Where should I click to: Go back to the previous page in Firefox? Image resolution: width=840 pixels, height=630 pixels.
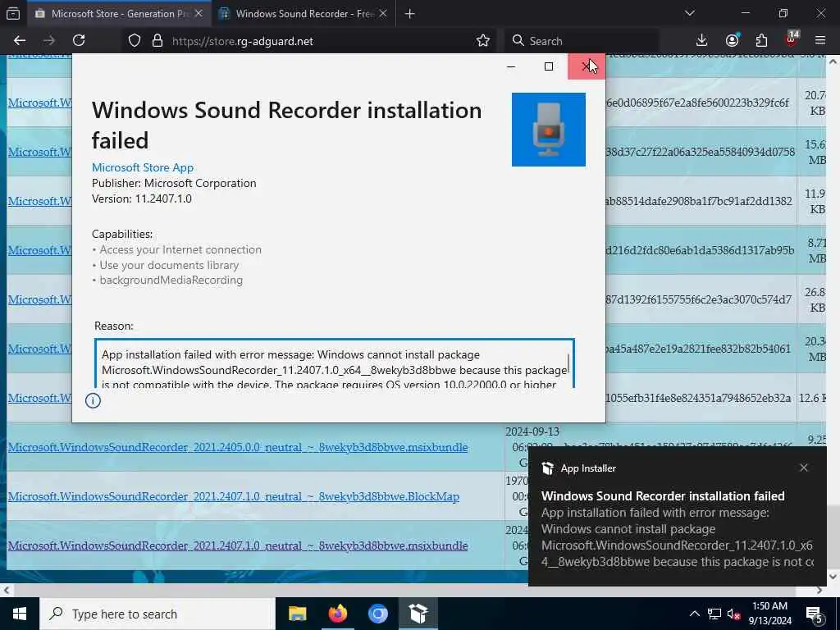pyautogui.click(x=20, y=41)
